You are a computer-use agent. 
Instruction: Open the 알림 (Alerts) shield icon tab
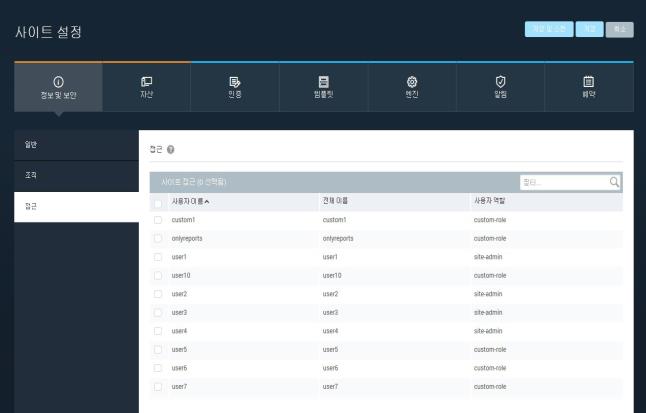coord(501,81)
